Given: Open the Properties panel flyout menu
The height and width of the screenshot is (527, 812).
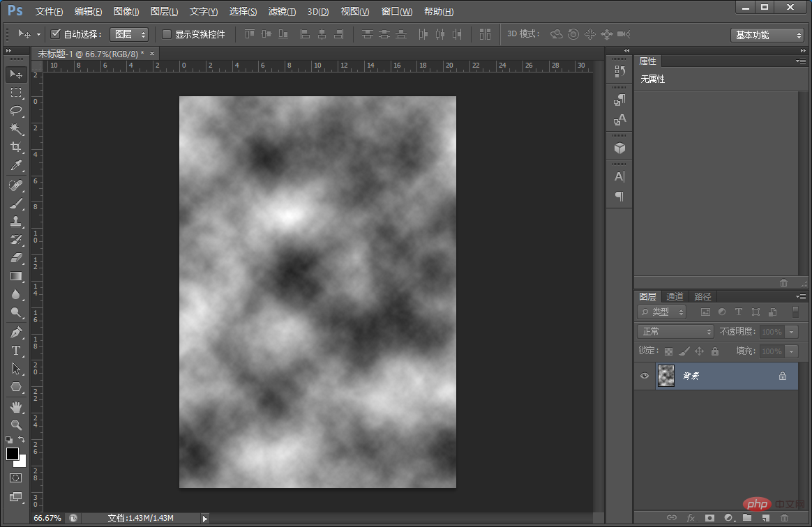Looking at the screenshot, I should [801, 61].
